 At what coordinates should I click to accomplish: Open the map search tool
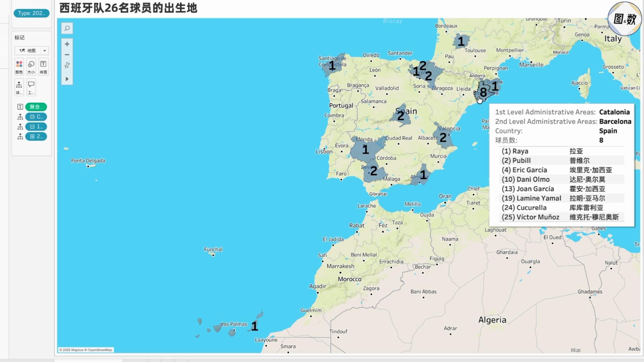click(67, 28)
